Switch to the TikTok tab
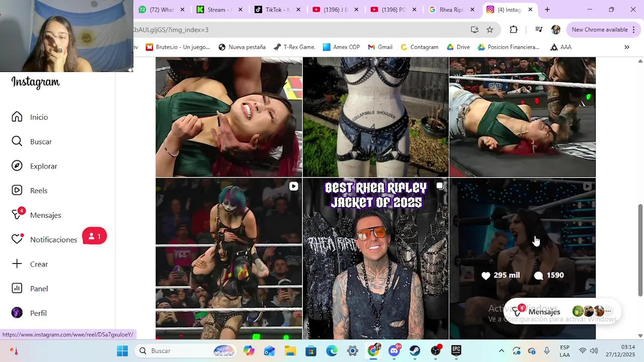 tap(277, 10)
